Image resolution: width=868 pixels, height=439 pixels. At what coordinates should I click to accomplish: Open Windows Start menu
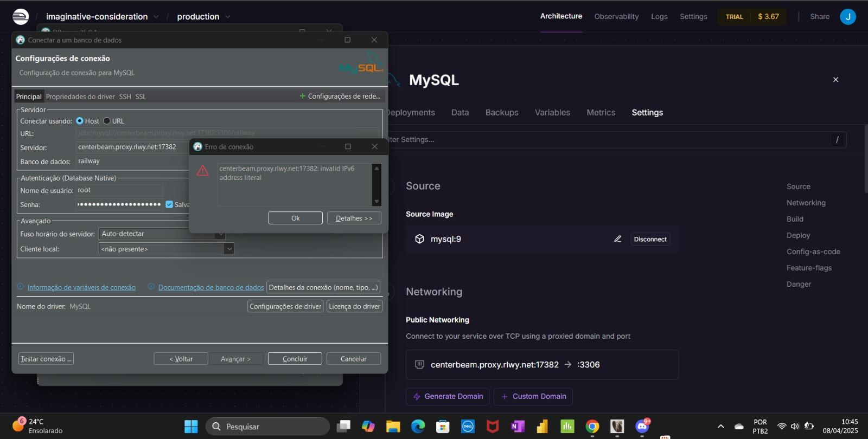point(191,427)
